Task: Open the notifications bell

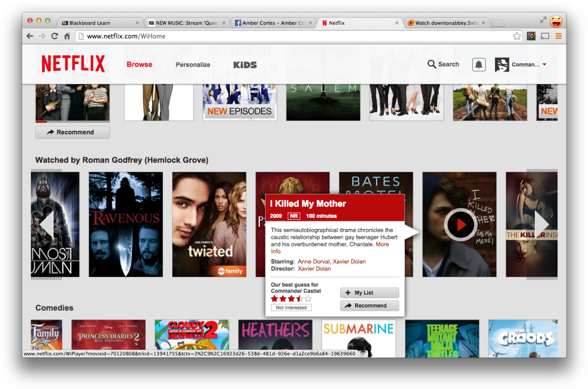Action: click(x=479, y=64)
